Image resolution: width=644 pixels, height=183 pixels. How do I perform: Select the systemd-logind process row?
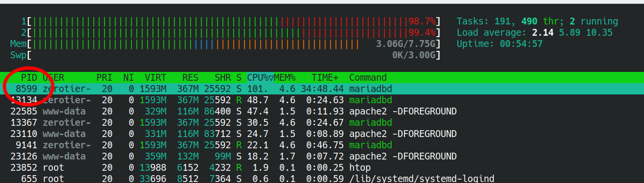[x=322, y=178]
